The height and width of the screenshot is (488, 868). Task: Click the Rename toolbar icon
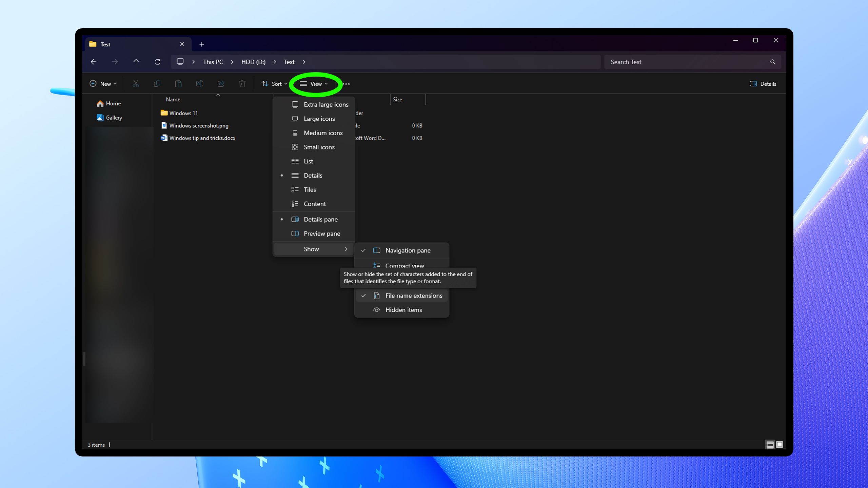coord(200,84)
